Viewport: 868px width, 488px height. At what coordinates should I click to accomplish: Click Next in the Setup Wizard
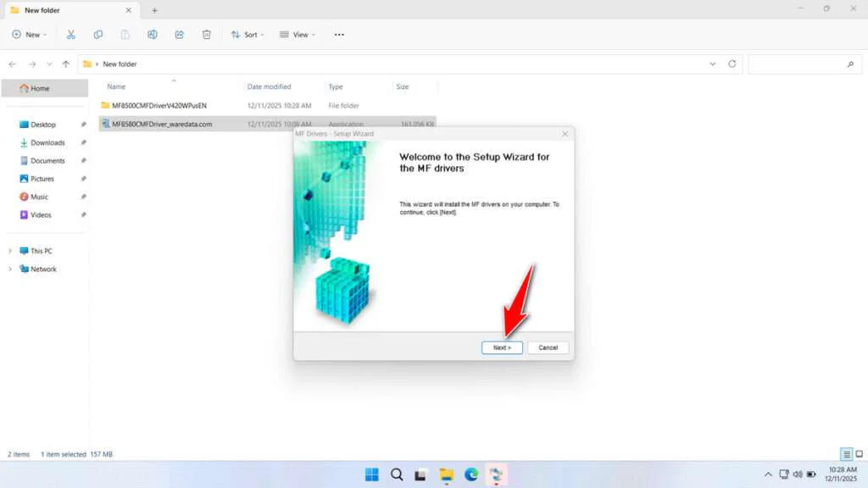(502, 347)
